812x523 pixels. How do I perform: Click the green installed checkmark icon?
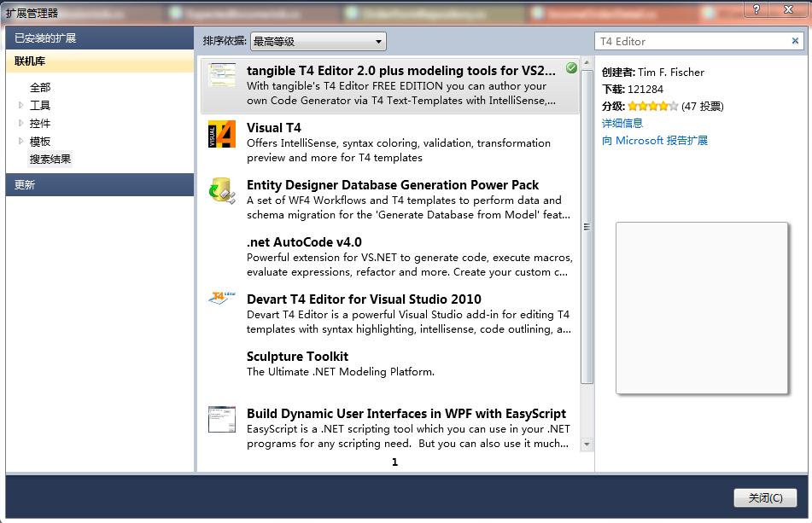coord(571,67)
